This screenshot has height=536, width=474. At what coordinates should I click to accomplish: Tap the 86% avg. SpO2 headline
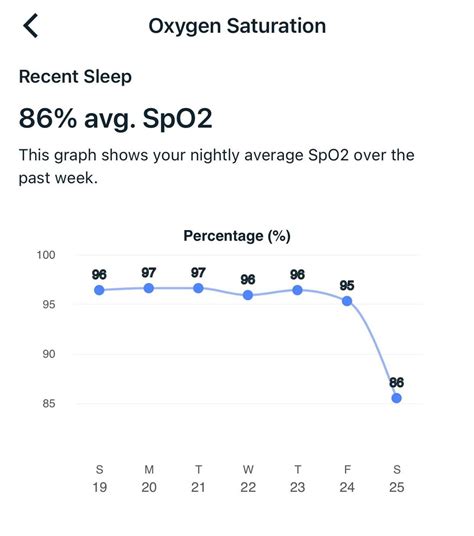pos(116,118)
